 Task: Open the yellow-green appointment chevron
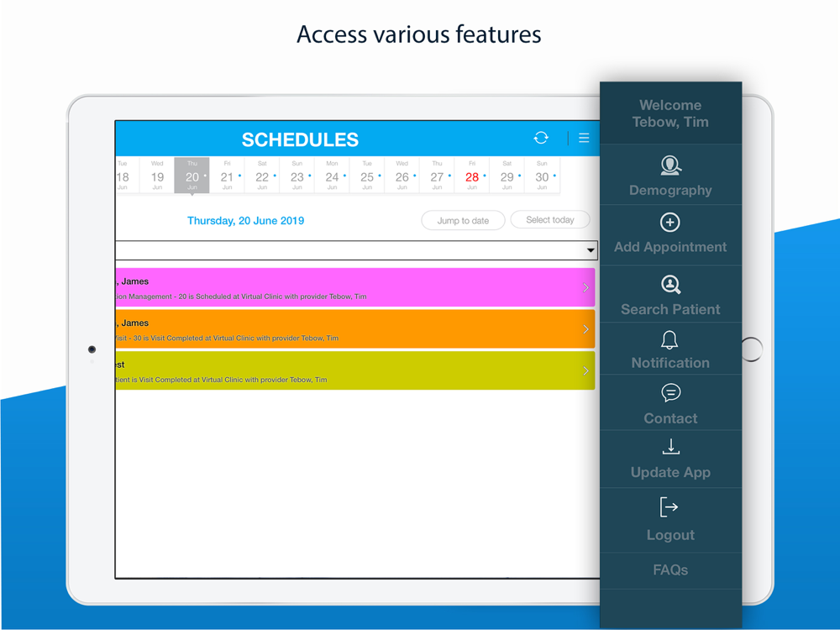point(585,370)
